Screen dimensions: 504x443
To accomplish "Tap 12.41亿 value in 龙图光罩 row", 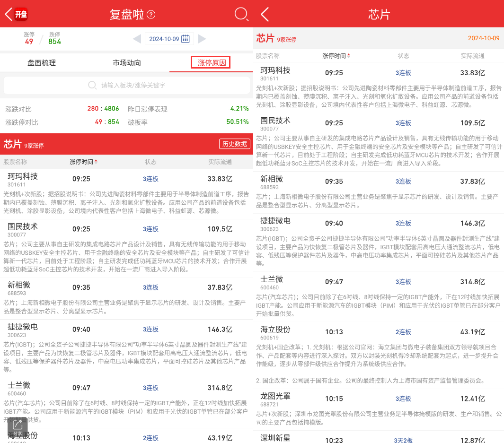I will point(472,399).
